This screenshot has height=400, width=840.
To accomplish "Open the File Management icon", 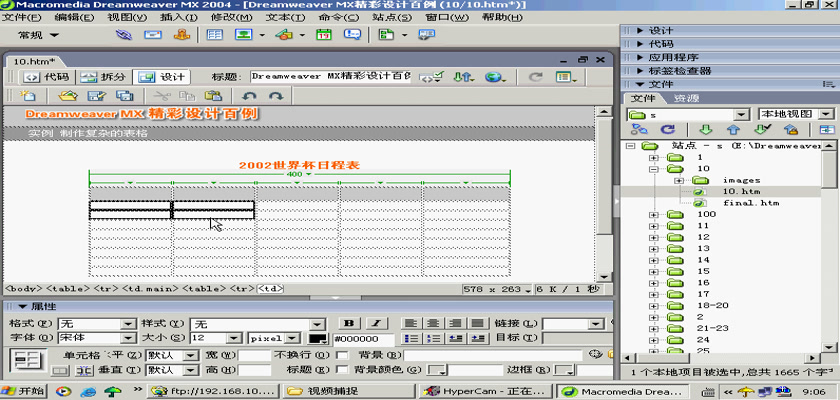I will coord(464,77).
